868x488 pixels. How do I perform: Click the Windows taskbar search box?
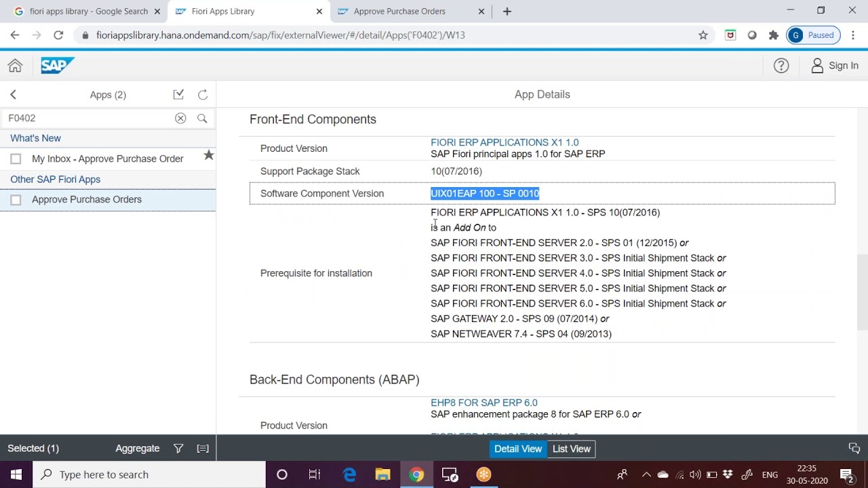pos(149,474)
